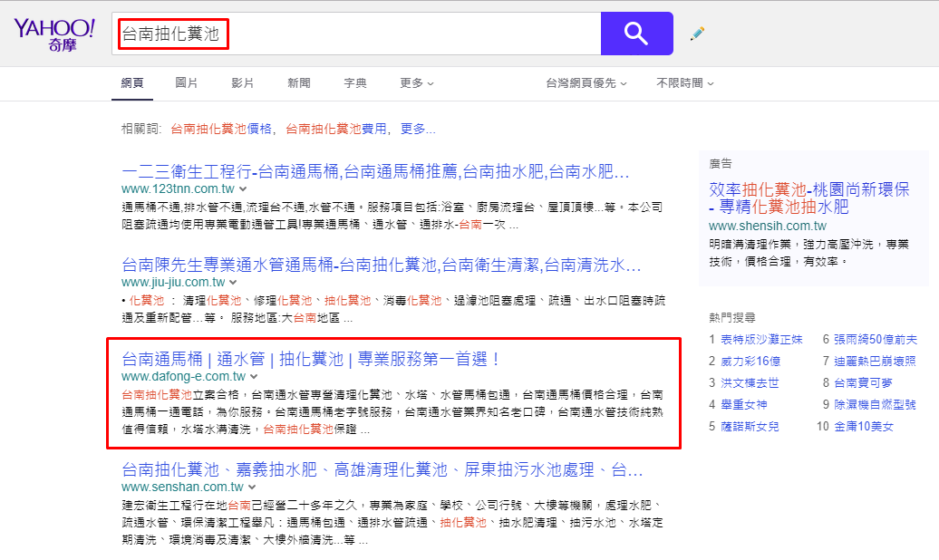This screenshot has height=560, width=939.
Task: Open trending search 台南寶可夢
Action: pos(863,382)
